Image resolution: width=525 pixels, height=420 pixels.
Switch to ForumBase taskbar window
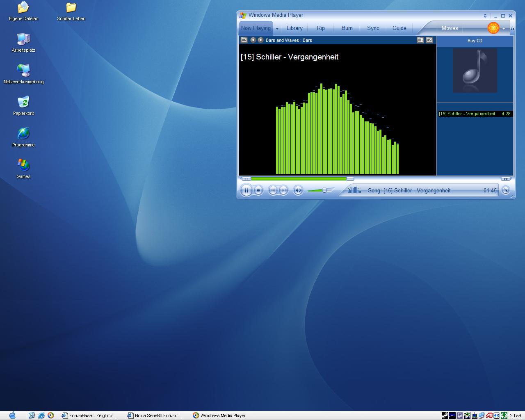pyautogui.click(x=90, y=415)
